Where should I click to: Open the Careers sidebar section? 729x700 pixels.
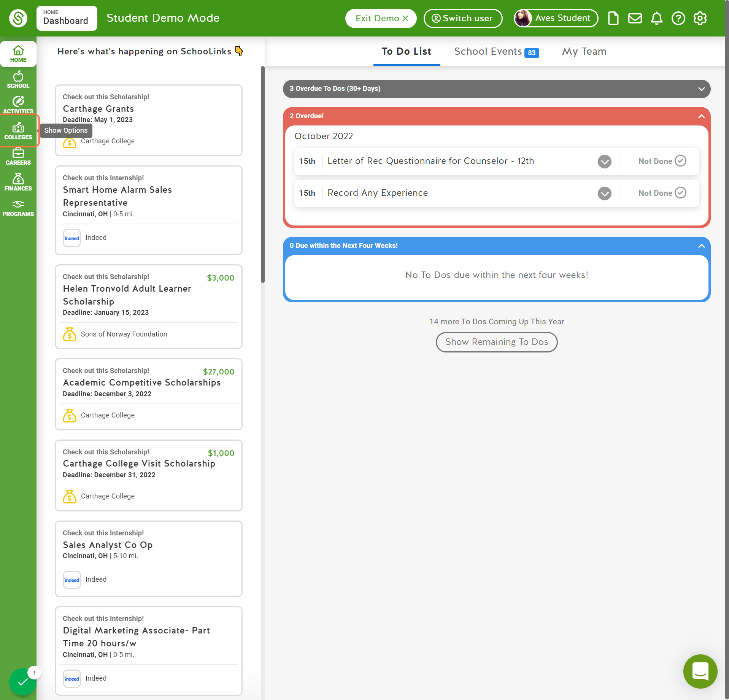[x=18, y=156]
